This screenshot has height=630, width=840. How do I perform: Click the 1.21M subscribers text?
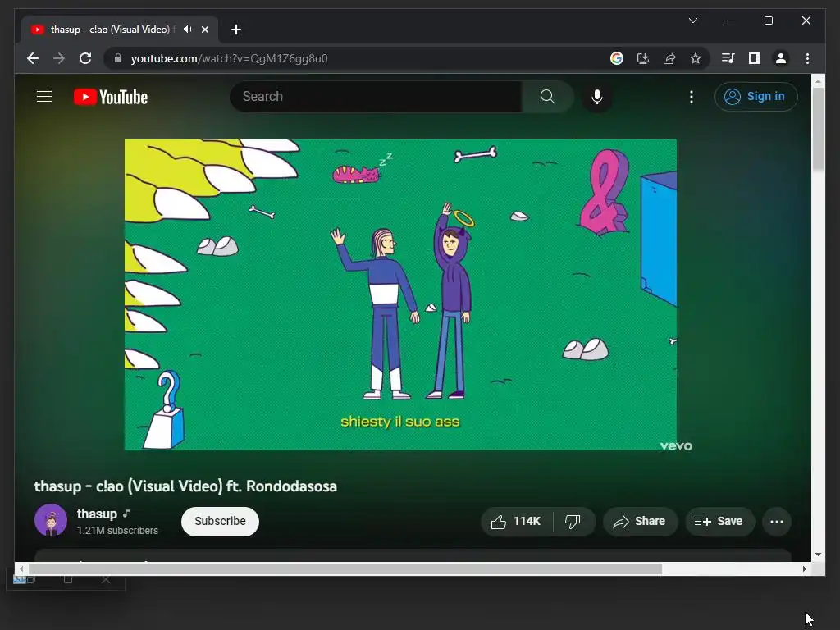point(117,531)
